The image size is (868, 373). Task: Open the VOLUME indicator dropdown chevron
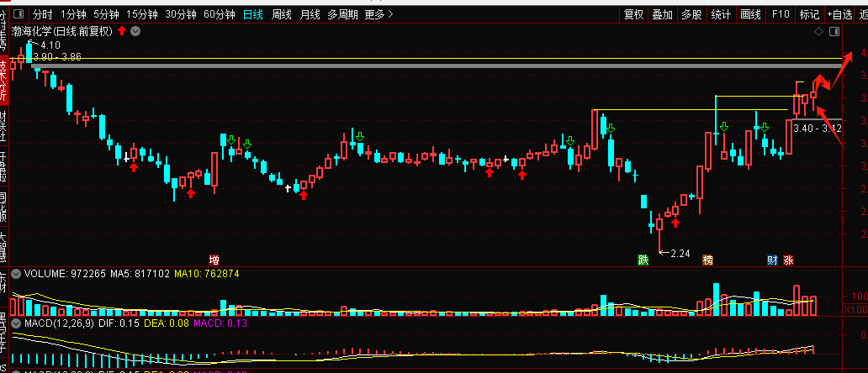click(17, 274)
